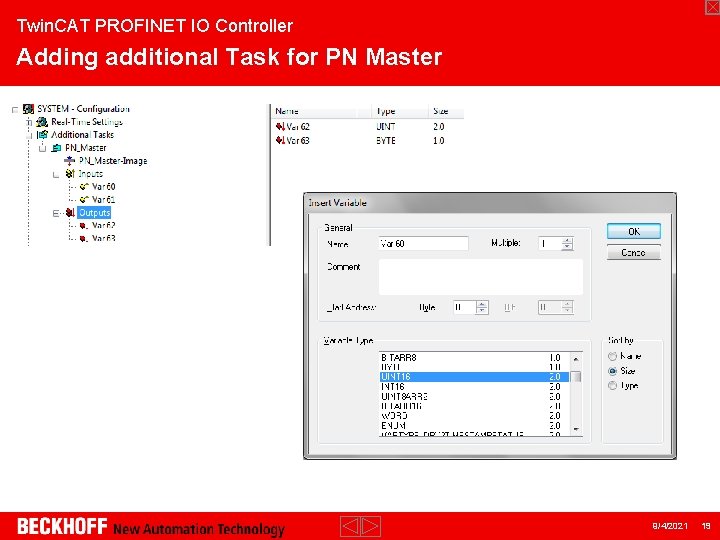Screen dimensions: 720x540
Task: Select Additional Tasks tree item
Action: click(82, 135)
